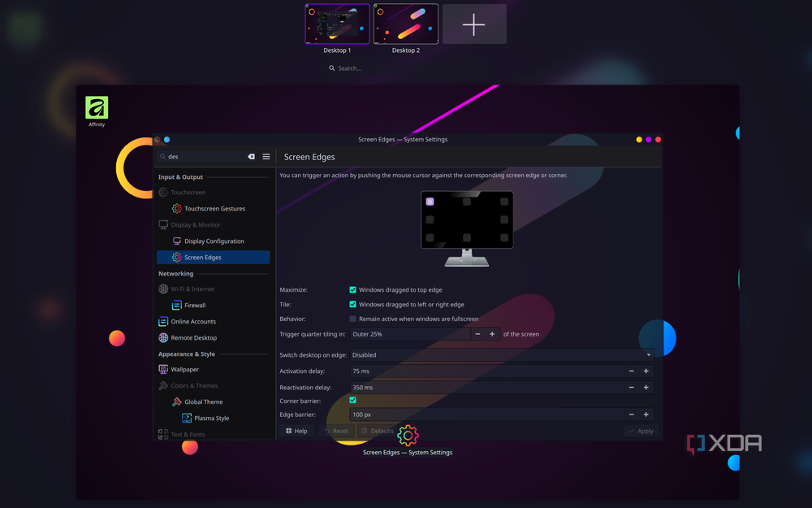Click the left-center edge trigger on monitor preview
Screen dimensions: 812x508
(430, 219)
